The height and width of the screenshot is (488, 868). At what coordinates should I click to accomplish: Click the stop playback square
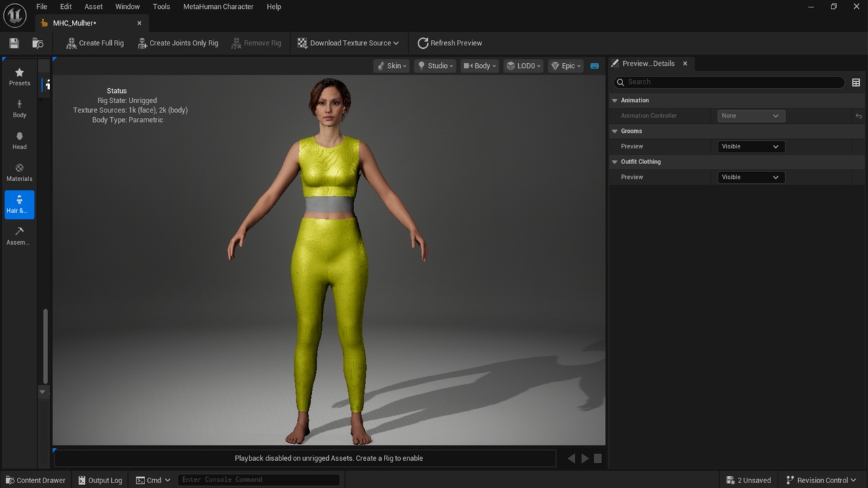click(597, 458)
